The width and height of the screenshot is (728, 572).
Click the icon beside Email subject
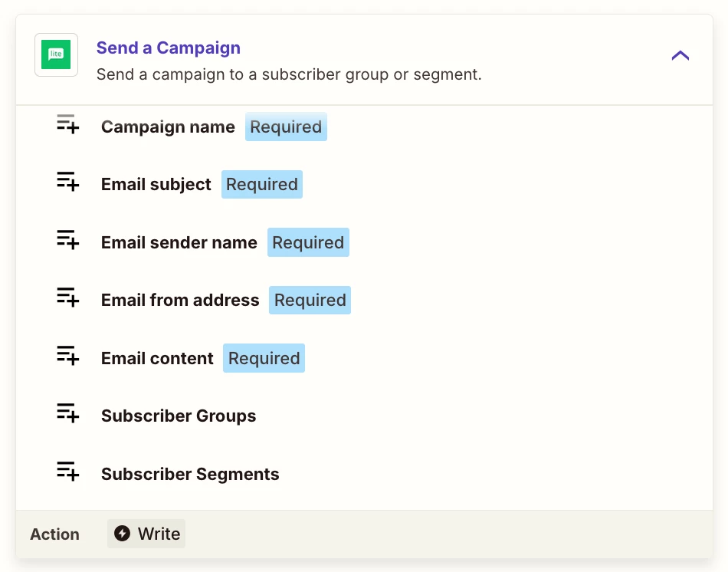click(68, 182)
